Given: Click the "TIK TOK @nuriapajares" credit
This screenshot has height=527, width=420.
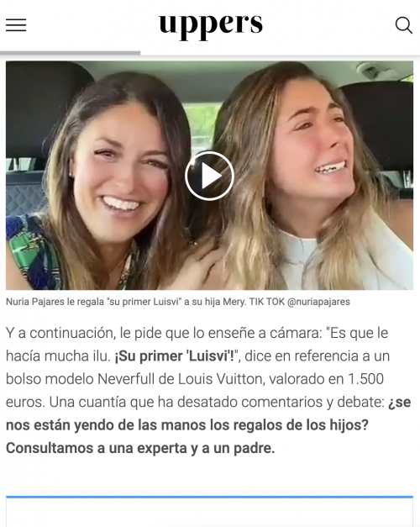Looking at the screenshot, I should click(x=299, y=302).
